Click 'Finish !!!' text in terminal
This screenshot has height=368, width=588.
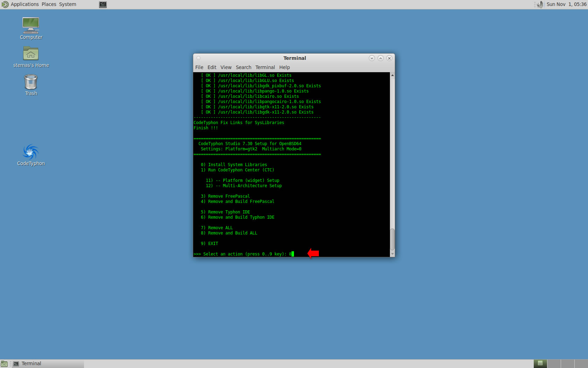[206, 128]
